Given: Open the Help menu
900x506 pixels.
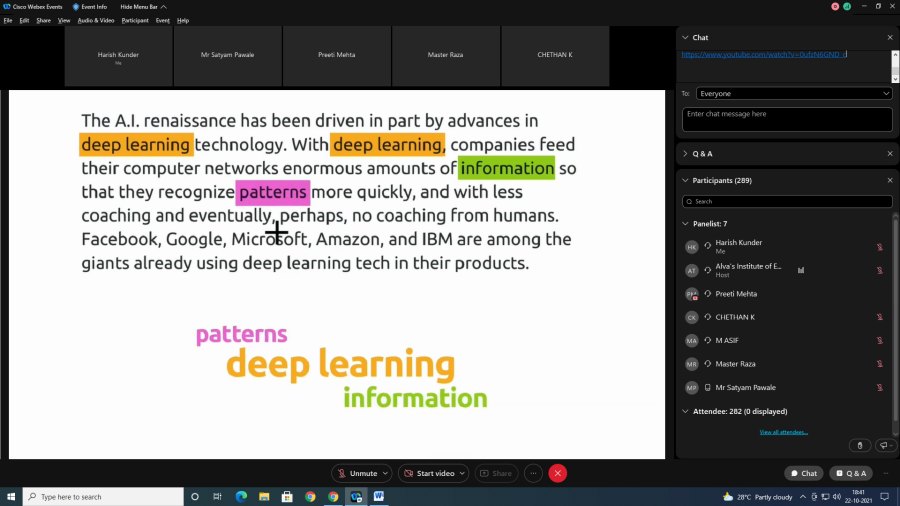Looking at the screenshot, I should [183, 21].
